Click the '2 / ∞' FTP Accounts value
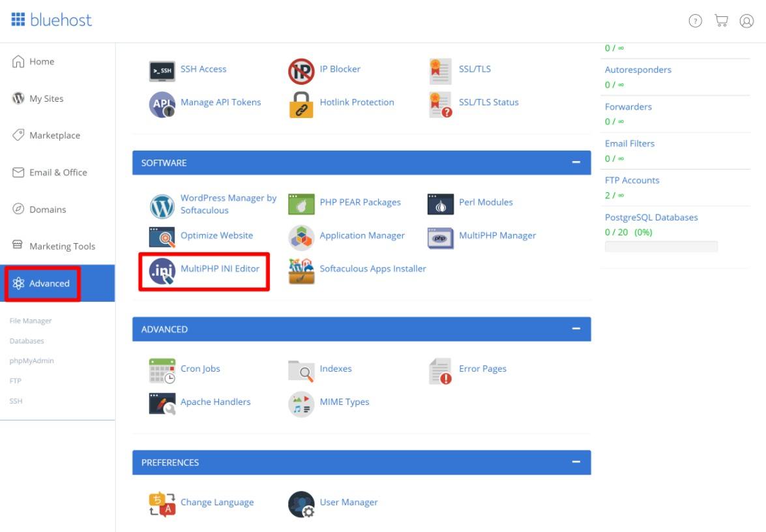Image resolution: width=766 pixels, height=532 pixels. [614, 196]
